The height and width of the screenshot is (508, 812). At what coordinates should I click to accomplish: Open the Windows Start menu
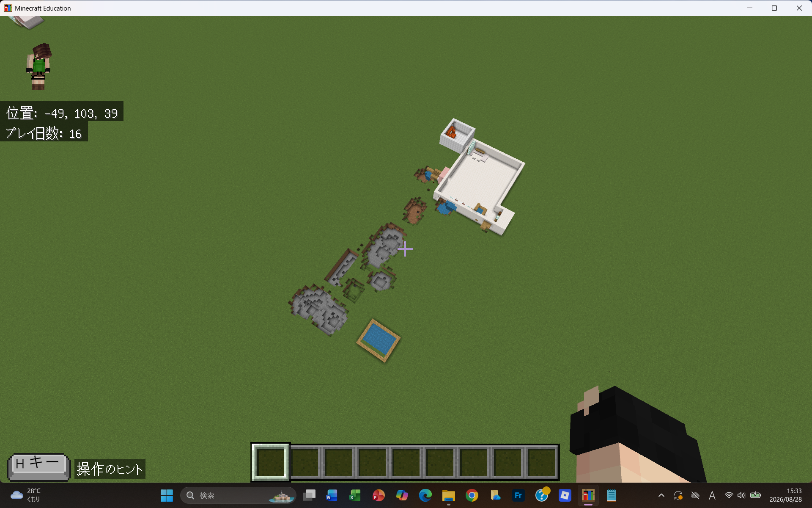click(167, 495)
